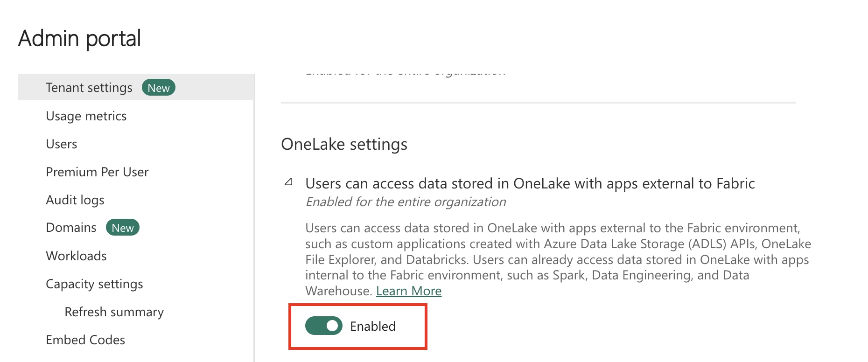Open Workloads section
The width and height of the screenshot is (868, 362).
[76, 256]
